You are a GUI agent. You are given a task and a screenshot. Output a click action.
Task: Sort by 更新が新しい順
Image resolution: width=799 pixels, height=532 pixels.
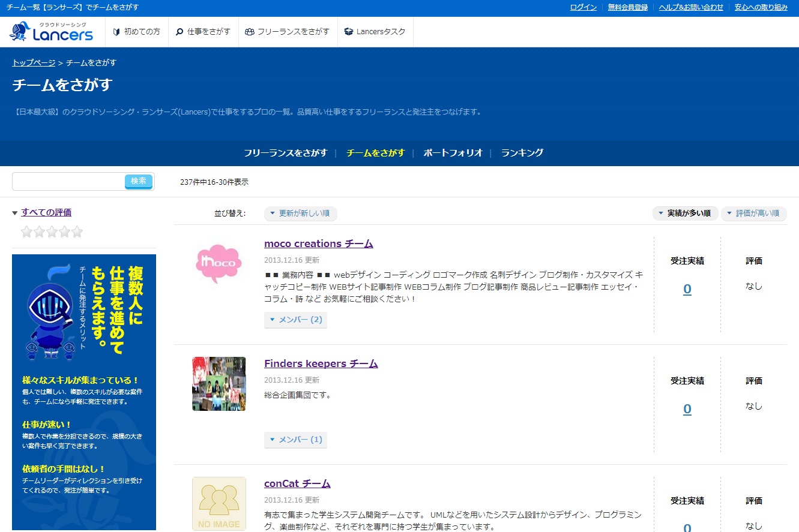point(301,214)
